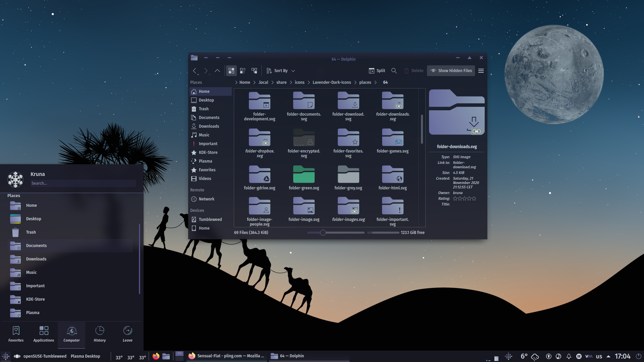Open Plasma in Dolphin Places

(x=211, y=161)
